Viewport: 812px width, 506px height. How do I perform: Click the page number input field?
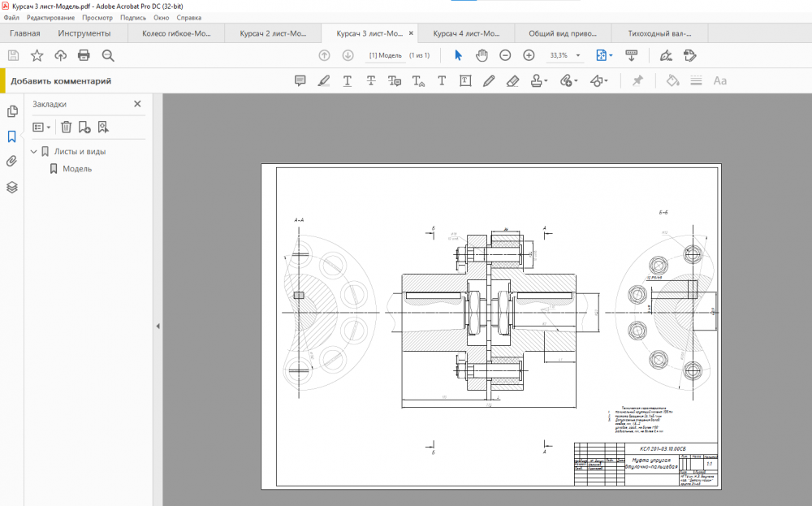click(x=385, y=55)
